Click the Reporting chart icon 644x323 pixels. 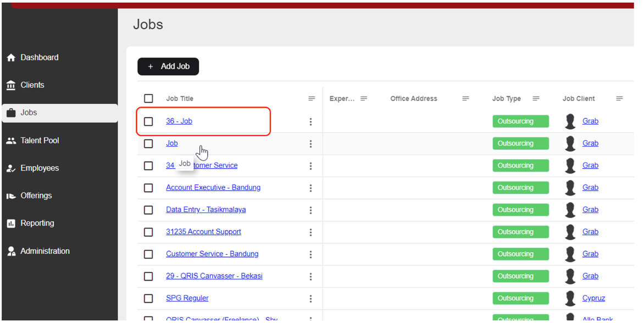[x=11, y=224]
